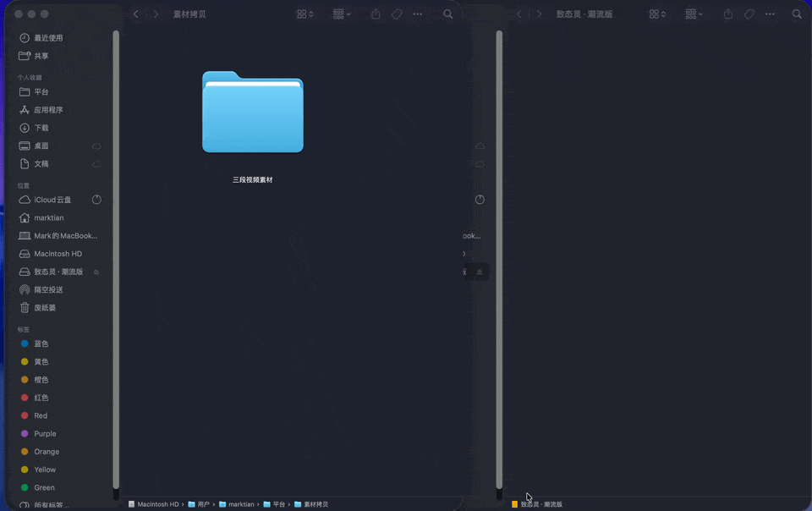This screenshot has width=812, height=511.
Task: Click the right window sidebar scrollbar
Action: pos(499,261)
